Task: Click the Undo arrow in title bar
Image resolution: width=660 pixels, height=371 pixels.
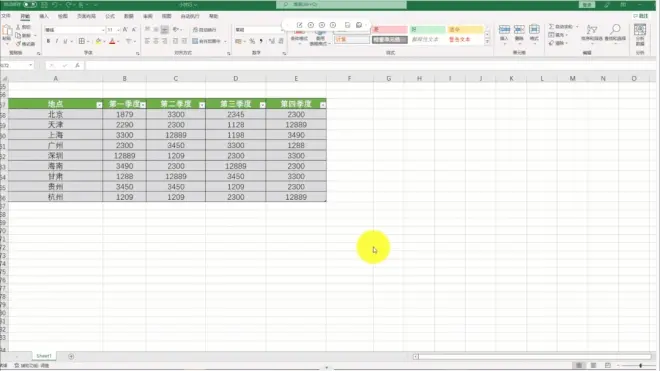Action: click(55, 5)
